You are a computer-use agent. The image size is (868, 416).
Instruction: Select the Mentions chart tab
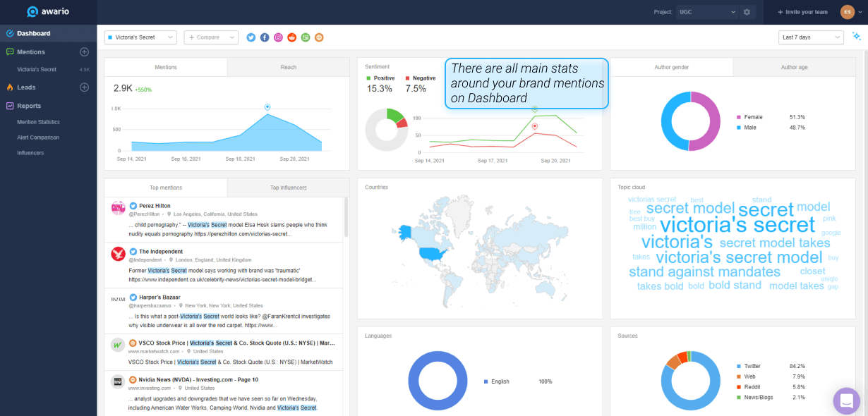166,67
